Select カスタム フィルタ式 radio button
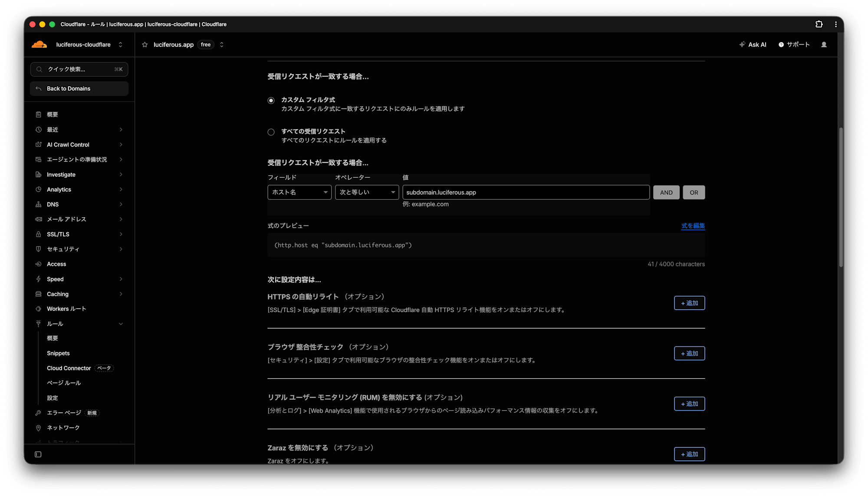The height and width of the screenshot is (496, 868). 271,101
